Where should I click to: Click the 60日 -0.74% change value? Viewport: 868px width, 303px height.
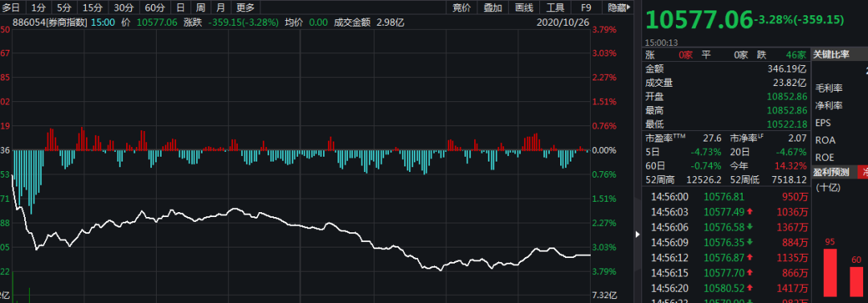706,166
